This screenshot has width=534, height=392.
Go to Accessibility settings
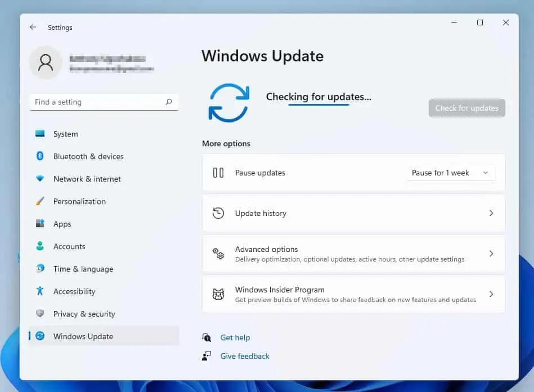click(x=104, y=291)
